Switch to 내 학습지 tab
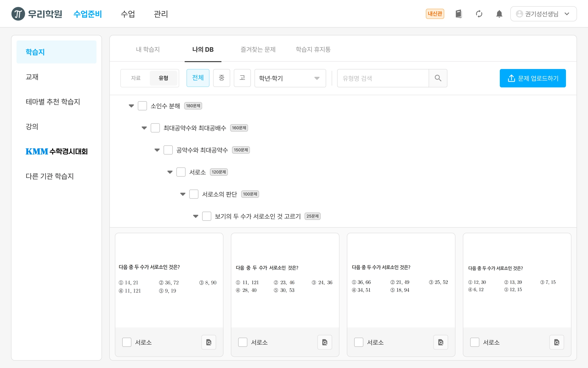The height and width of the screenshot is (368, 588). click(x=148, y=49)
